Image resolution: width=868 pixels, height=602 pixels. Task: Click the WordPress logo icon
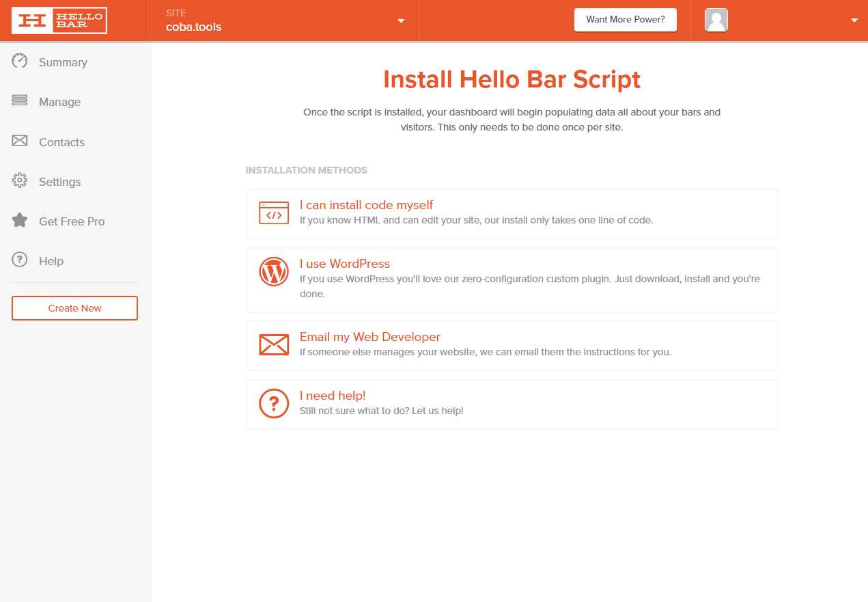pos(274,272)
